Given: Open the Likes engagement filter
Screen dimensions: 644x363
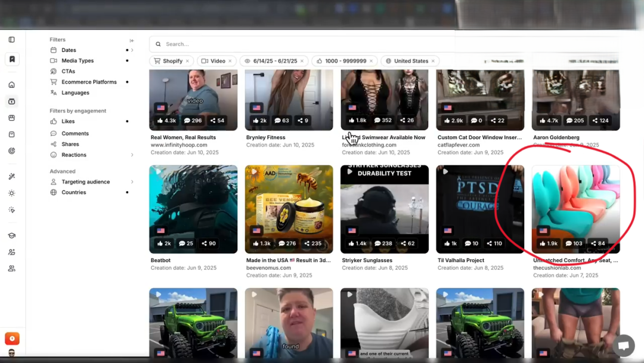Looking at the screenshot, I should pos(68,121).
